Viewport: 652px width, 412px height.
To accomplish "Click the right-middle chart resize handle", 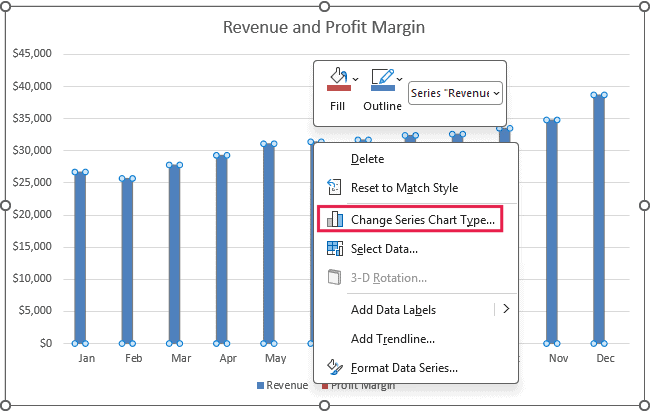I will tap(644, 205).
